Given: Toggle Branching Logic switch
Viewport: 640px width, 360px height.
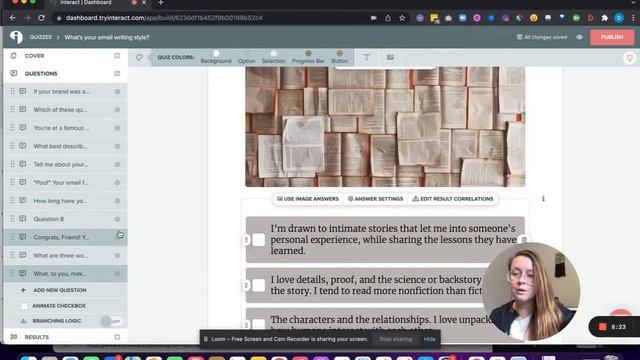Looking at the screenshot, I should click(x=111, y=321).
